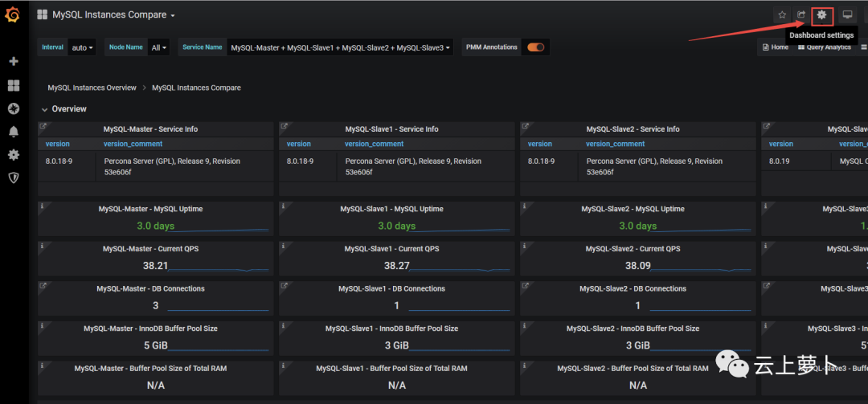Image resolution: width=868 pixels, height=404 pixels.
Task: Click MySQL-Slave2 Current QPS value 38.09
Action: tap(637, 266)
